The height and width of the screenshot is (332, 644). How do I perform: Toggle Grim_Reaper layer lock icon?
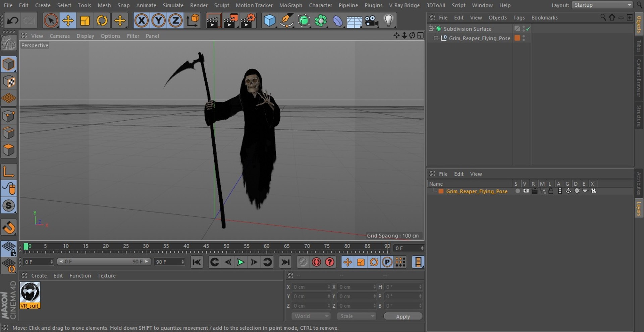pyautogui.click(x=551, y=191)
